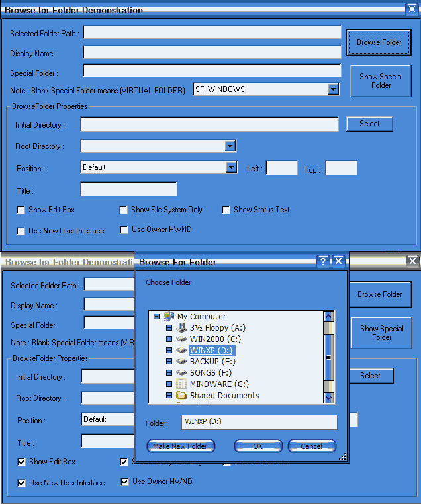The height and width of the screenshot is (504, 421).
Task: Enable the unchecked Show Status Text checkbox
Action: click(x=226, y=210)
